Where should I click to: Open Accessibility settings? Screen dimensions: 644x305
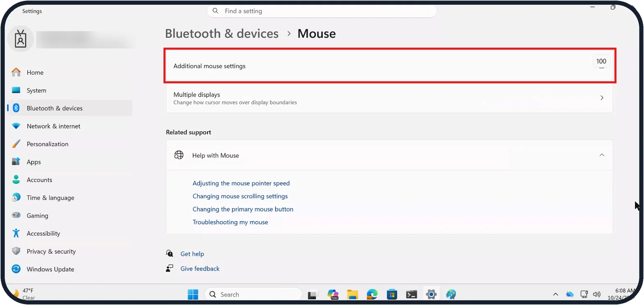tap(69, 234)
